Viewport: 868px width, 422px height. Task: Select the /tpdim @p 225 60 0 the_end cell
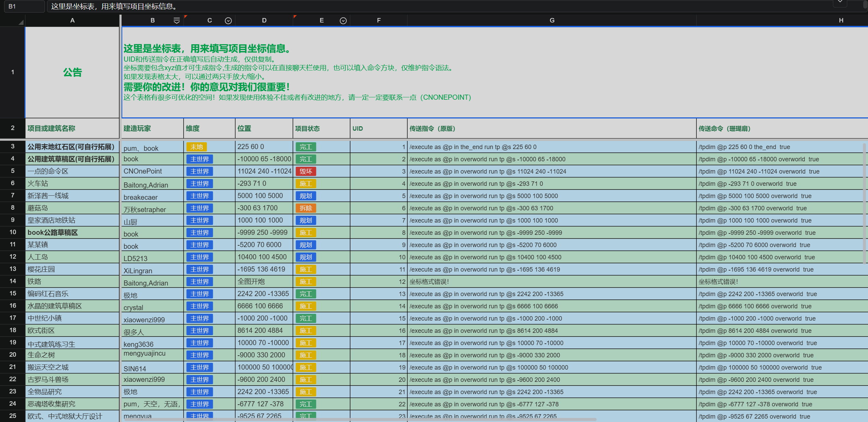coord(782,147)
